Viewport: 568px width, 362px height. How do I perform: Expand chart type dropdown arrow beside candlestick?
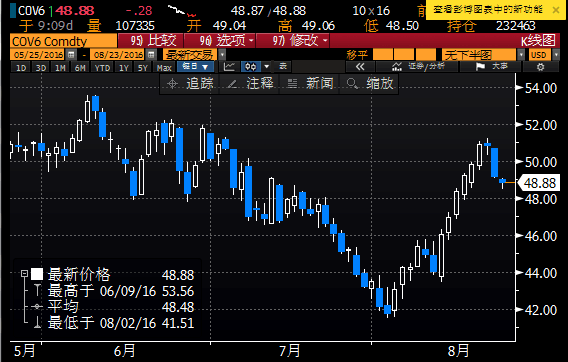pos(267,67)
